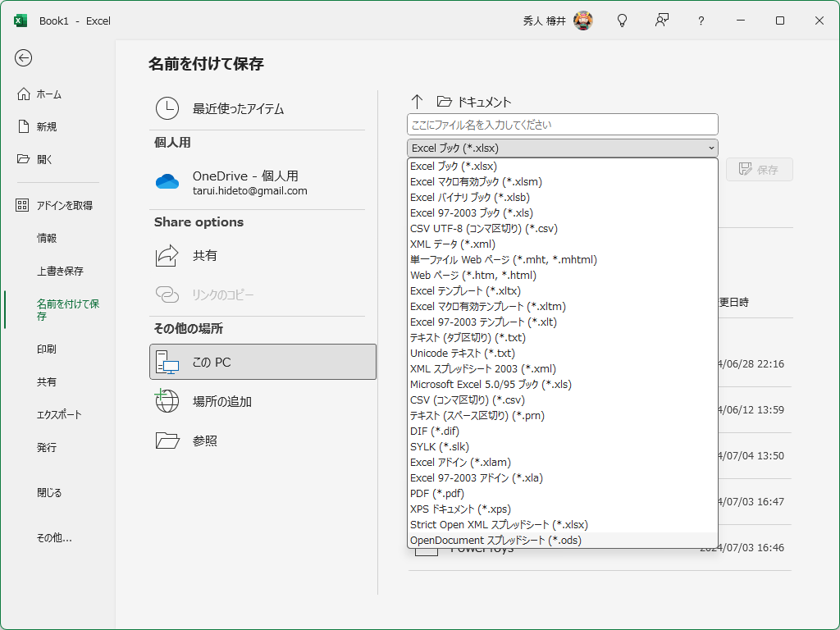The image size is (840, 630).
Task: Open help with the ? icon
Action: pos(701,21)
